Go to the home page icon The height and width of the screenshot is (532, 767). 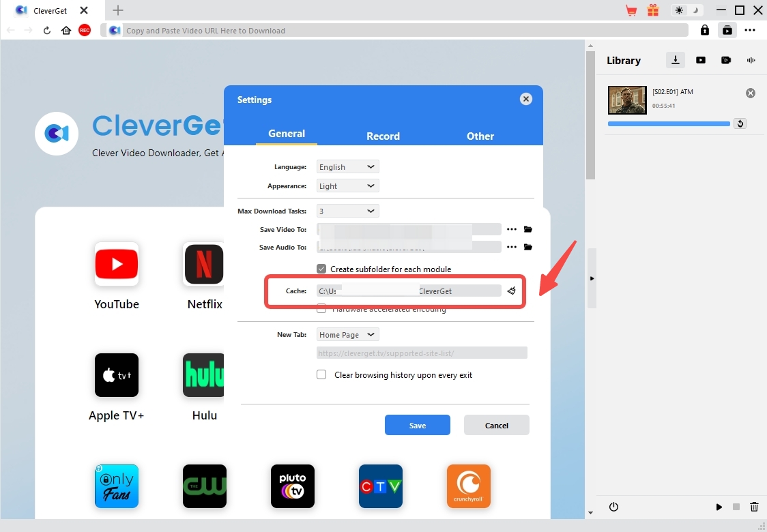tap(66, 30)
